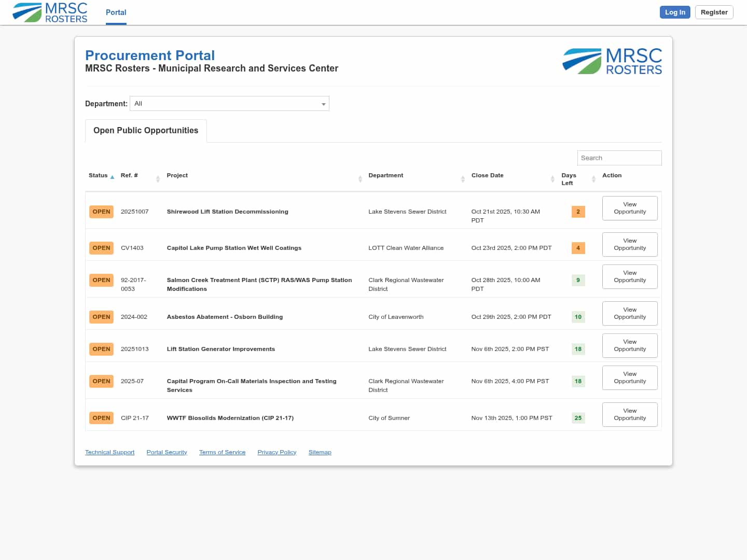This screenshot has height=560, width=747.
Task: Open the Privacy Policy link
Action: click(276, 452)
